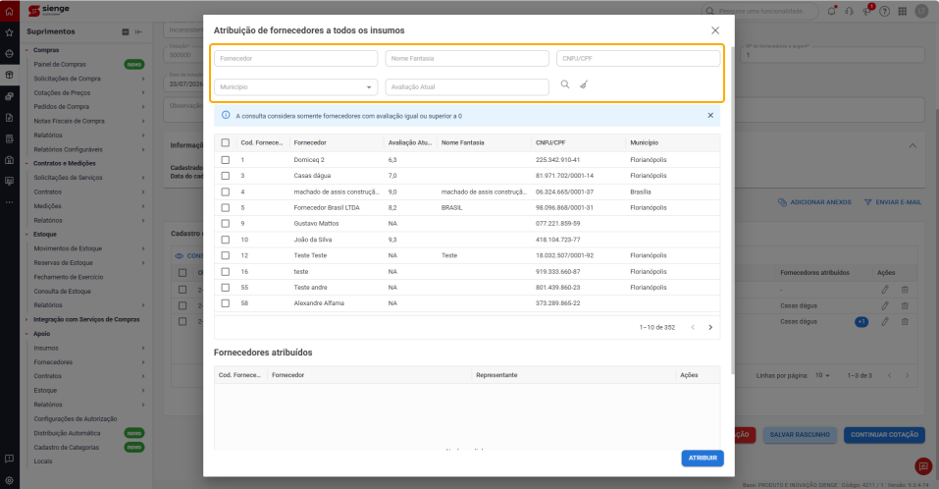The image size is (939, 489).
Task: Expand Cotações de Preços submenu
Action: [143, 93]
